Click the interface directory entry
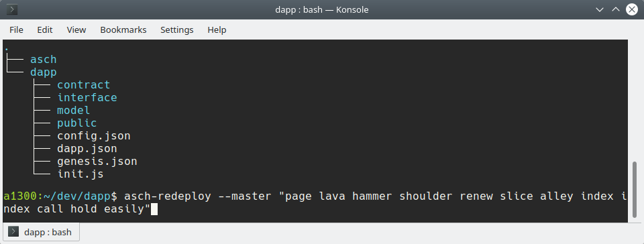The width and height of the screenshot is (644, 244). (x=87, y=98)
